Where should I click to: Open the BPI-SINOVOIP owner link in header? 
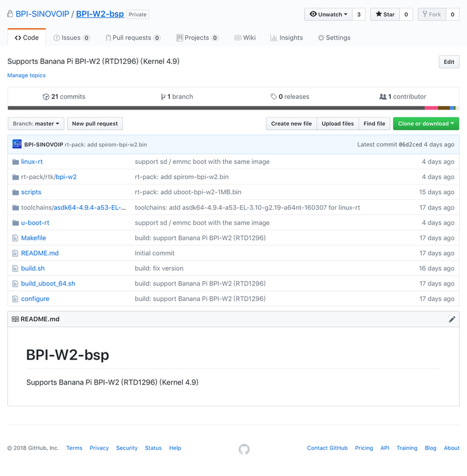42,14
